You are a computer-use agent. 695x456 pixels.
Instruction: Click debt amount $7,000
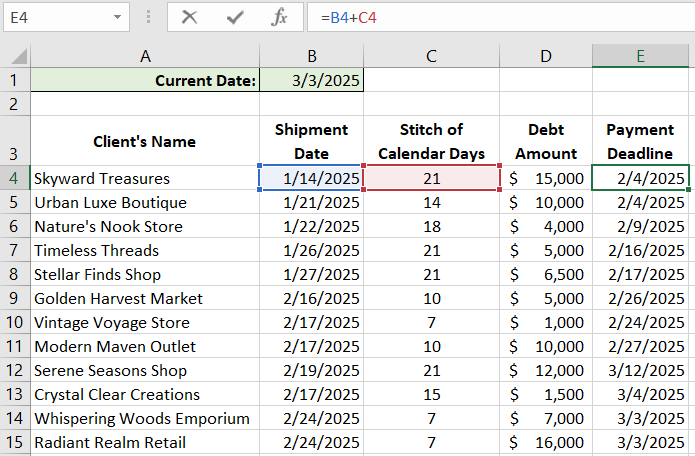point(546,418)
